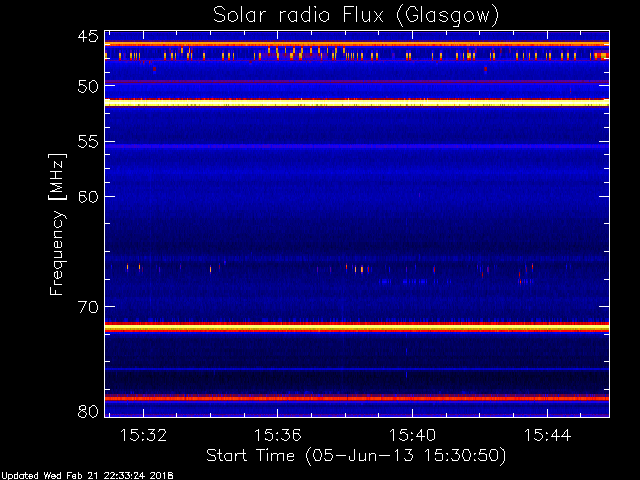This screenshot has height=480, width=640.
Task: Click the 50 frequency tick label
Action: tap(88, 86)
